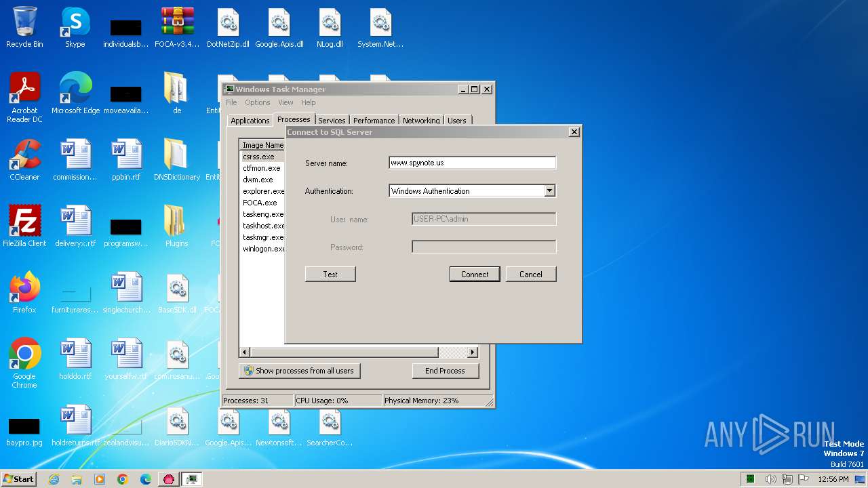Open taskbar Windows Media Player icon
The width and height of the screenshot is (868, 488).
tap(100, 479)
